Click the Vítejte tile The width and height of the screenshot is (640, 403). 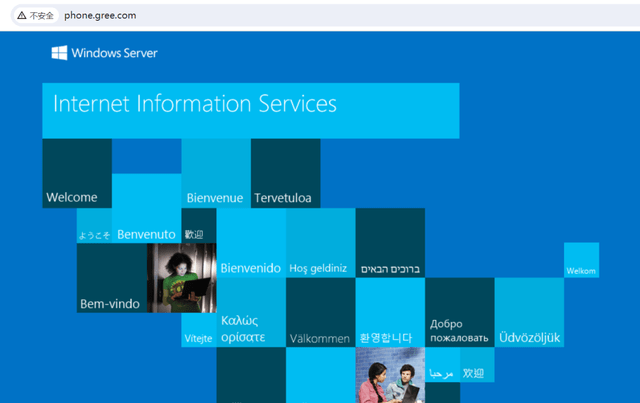(x=199, y=330)
